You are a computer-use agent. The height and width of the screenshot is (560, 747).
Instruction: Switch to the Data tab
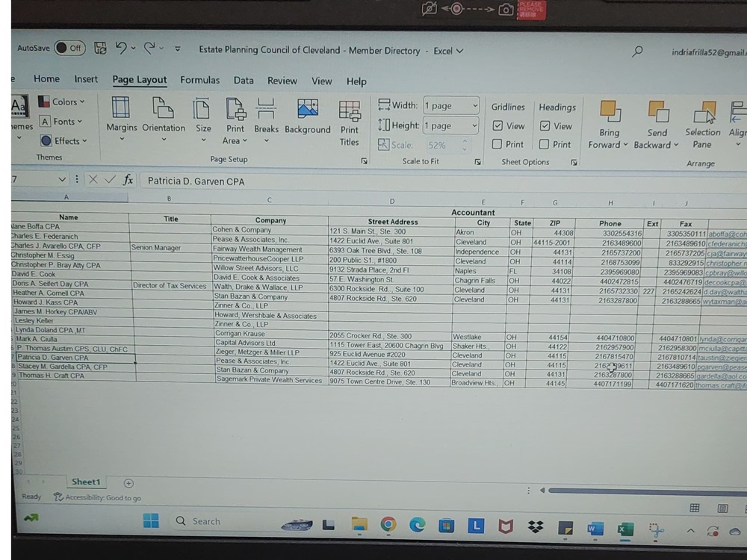(x=244, y=81)
